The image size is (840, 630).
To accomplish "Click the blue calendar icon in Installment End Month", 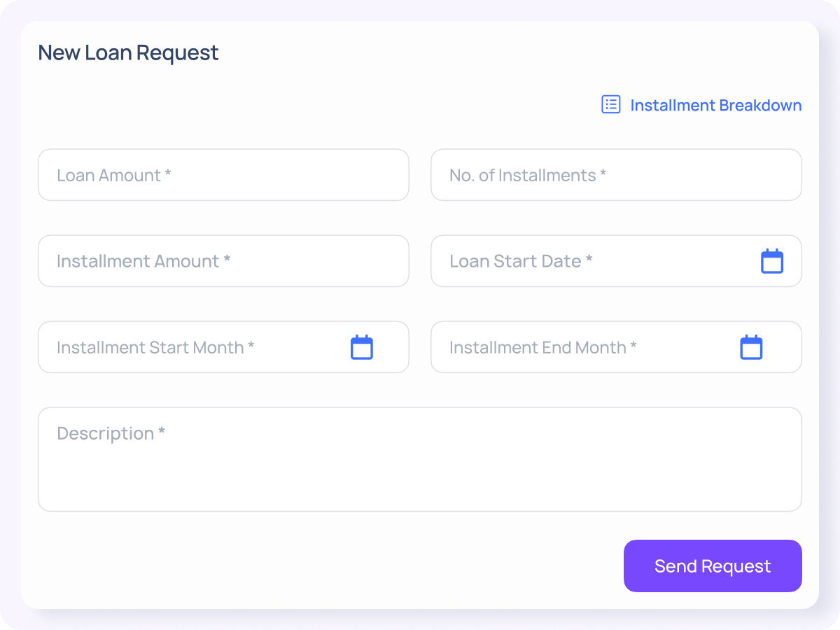I will click(x=751, y=346).
